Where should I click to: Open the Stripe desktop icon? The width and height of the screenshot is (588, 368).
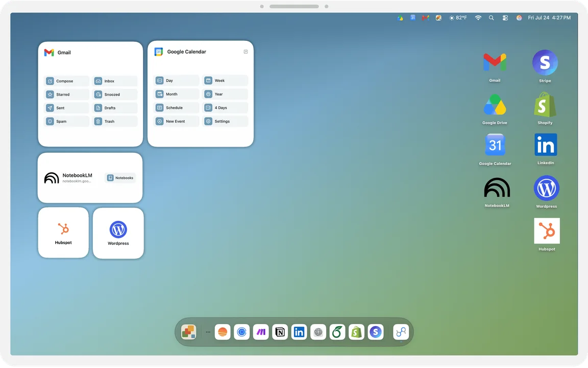click(545, 62)
